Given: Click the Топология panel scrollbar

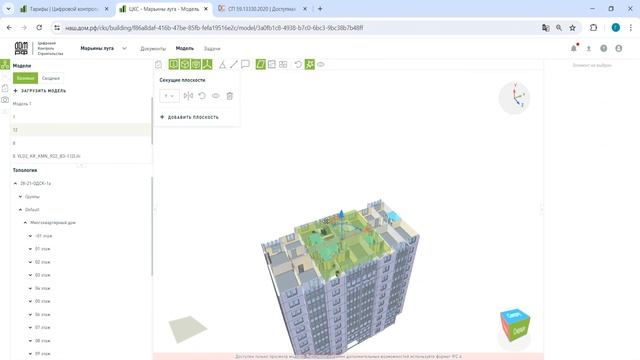Looking at the screenshot, I should (x=152, y=226).
